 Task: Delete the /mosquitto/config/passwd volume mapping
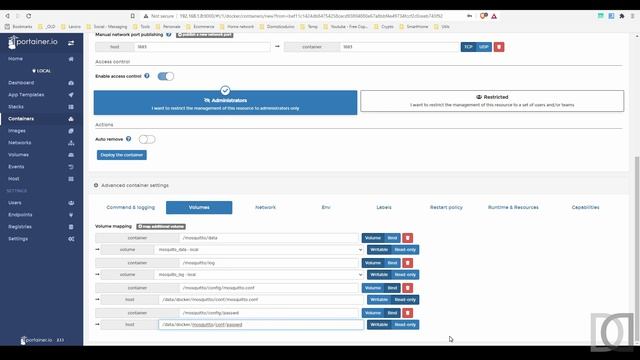407,313
